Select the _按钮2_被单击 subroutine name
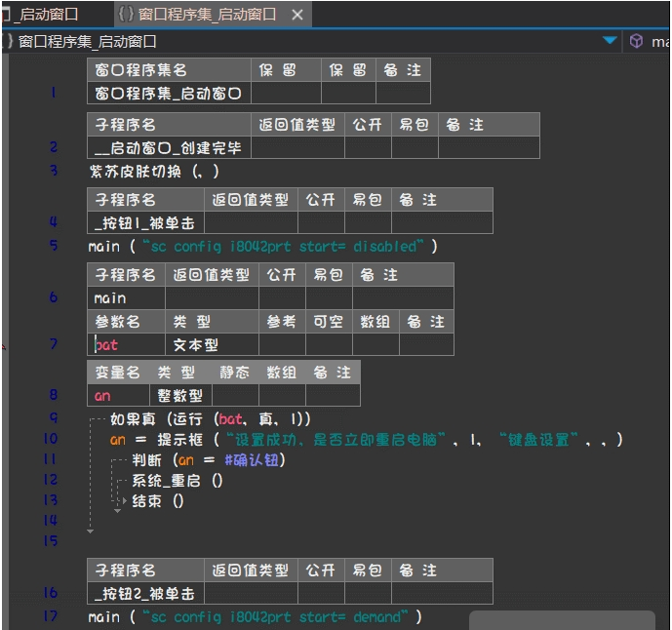 coord(144,593)
